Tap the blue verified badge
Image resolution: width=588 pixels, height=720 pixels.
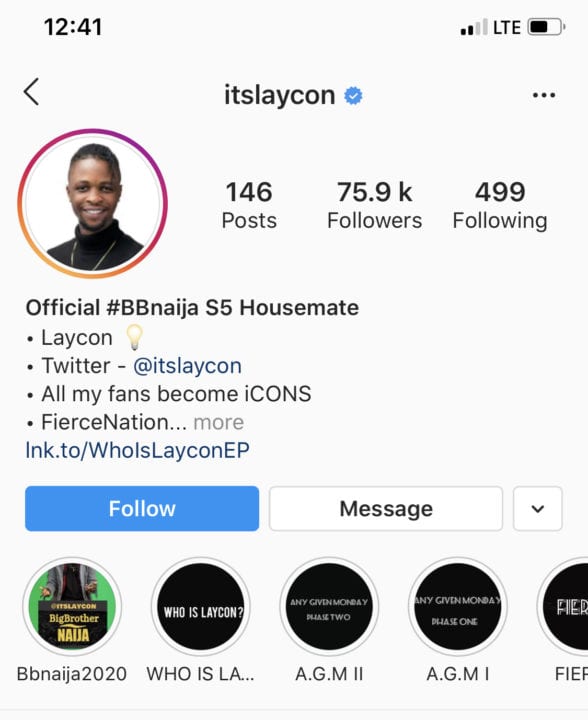tap(353, 96)
